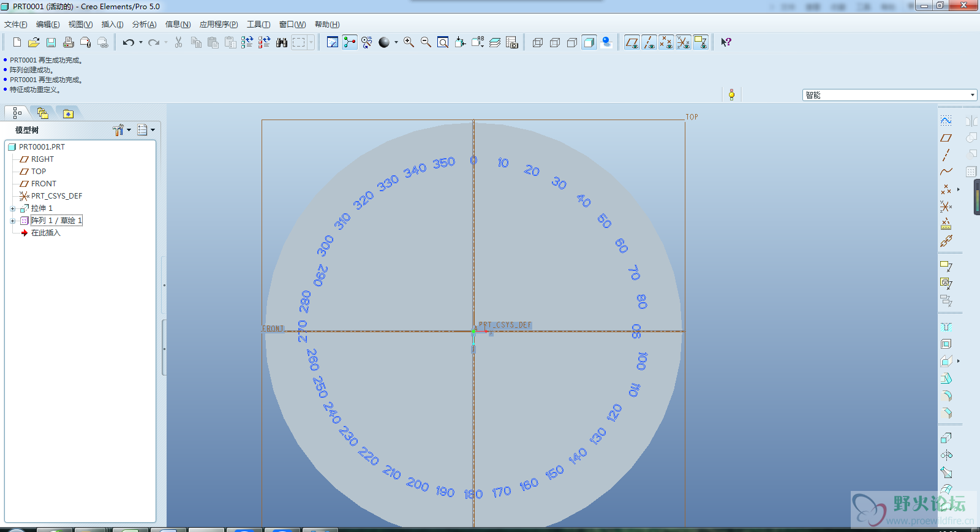Image resolution: width=980 pixels, height=532 pixels.
Task: Switch to no hidden display mode
Action: (x=572, y=42)
